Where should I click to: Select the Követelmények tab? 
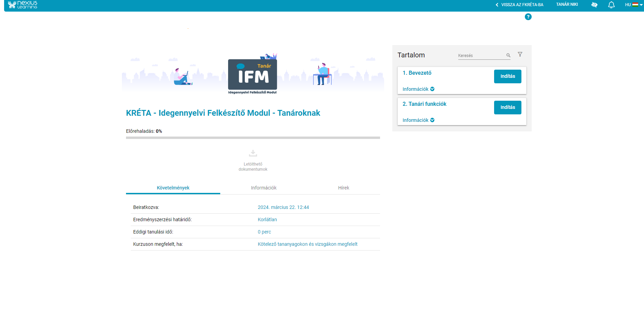coord(173,188)
